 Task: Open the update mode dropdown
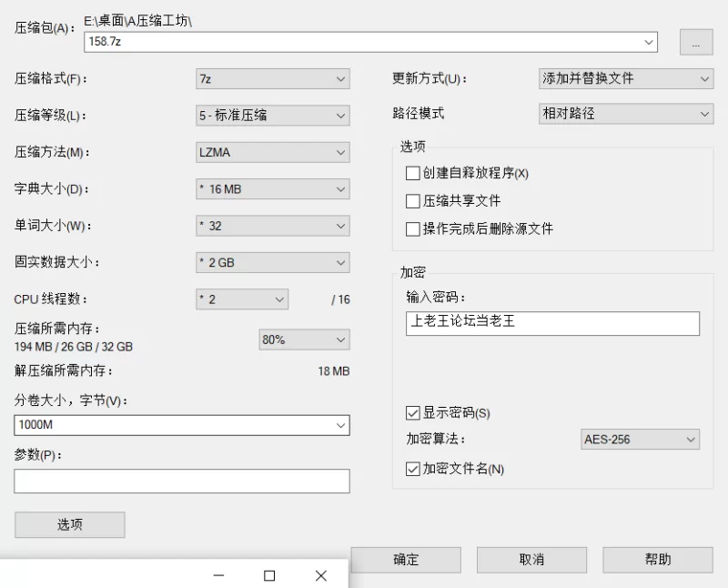[626, 78]
